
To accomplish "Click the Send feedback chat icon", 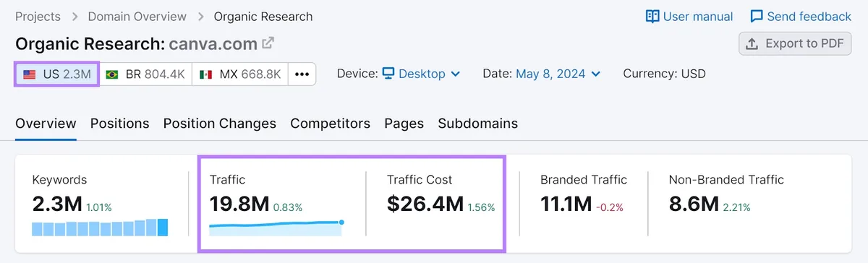I will click(x=757, y=16).
